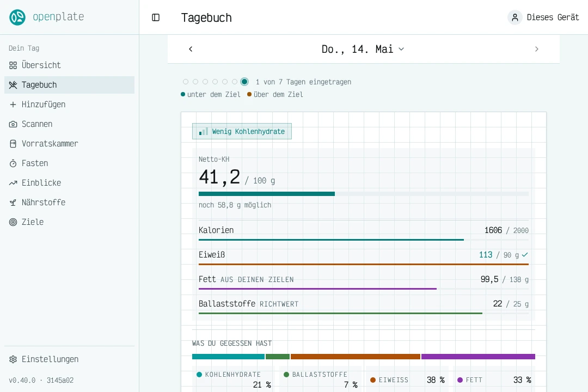Click the Wenig Kohlenhydrate button
Image resolution: width=588 pixels, height=392 pixels.
[242, 131]
